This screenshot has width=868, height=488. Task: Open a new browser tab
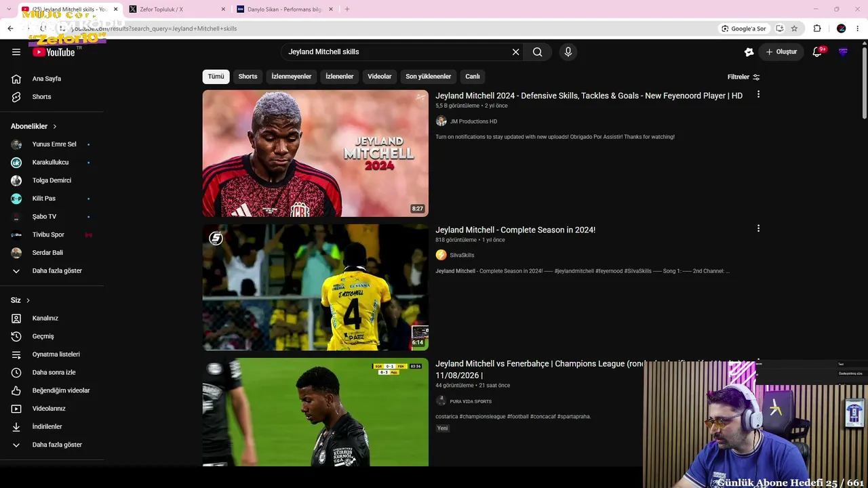(347, 9)
